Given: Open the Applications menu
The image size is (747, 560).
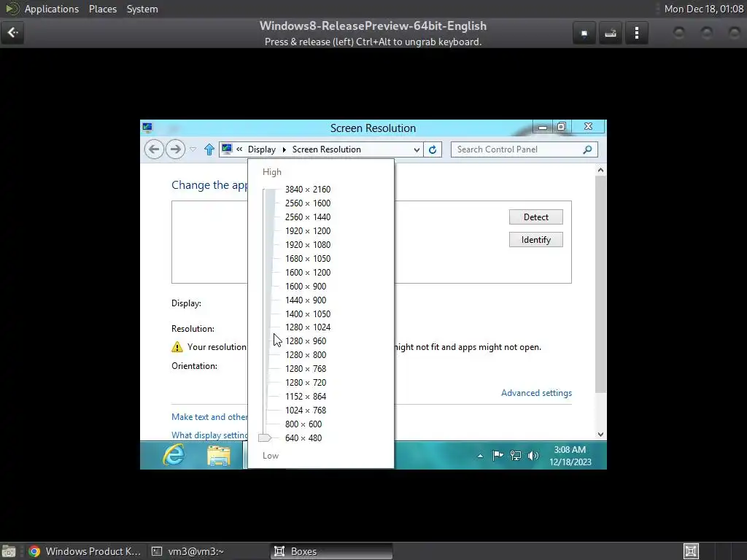Looking at the screenshot, I should (52, 9).
